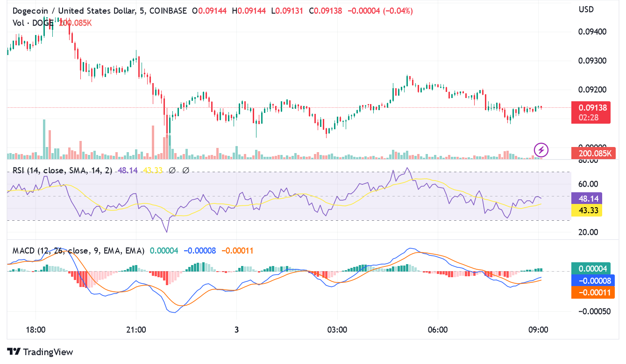Click the MACD (12, 26, close, 9, EMA, EMA) legend
Image resolution: width=626 pixels, height=364 pixels.
coord(78,251)
